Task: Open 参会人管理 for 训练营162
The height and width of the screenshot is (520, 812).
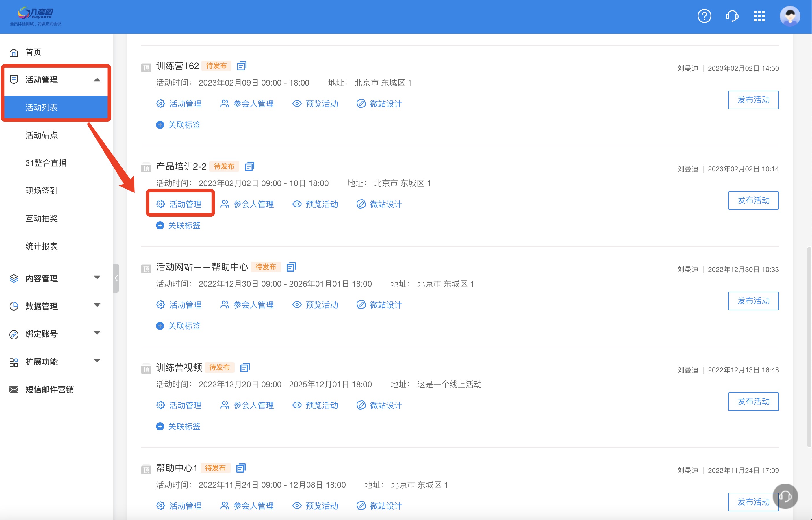Action: click(247, 104)
